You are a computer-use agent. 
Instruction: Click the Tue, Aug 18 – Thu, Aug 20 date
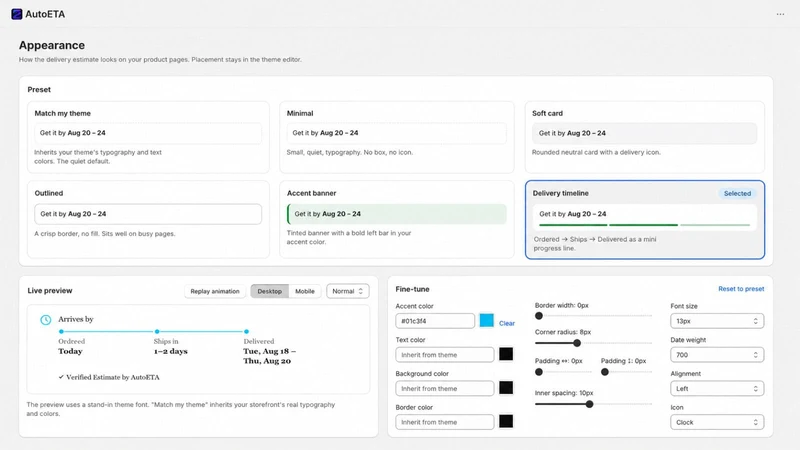269,356
